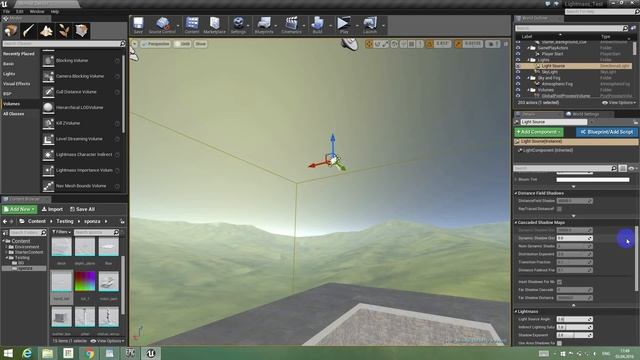Click the Hierarchical LODVolume icon

click(x=48, y=107)
